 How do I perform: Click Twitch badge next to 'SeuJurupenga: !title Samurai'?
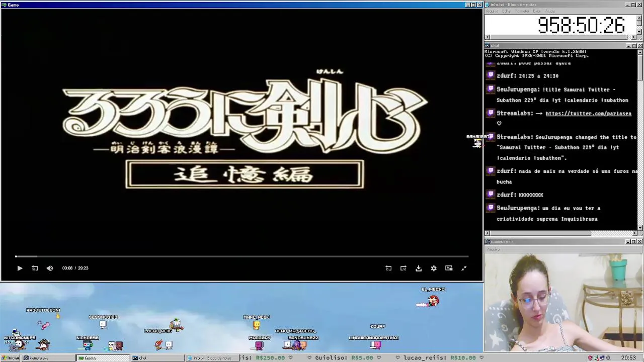(x=491, y=89)
